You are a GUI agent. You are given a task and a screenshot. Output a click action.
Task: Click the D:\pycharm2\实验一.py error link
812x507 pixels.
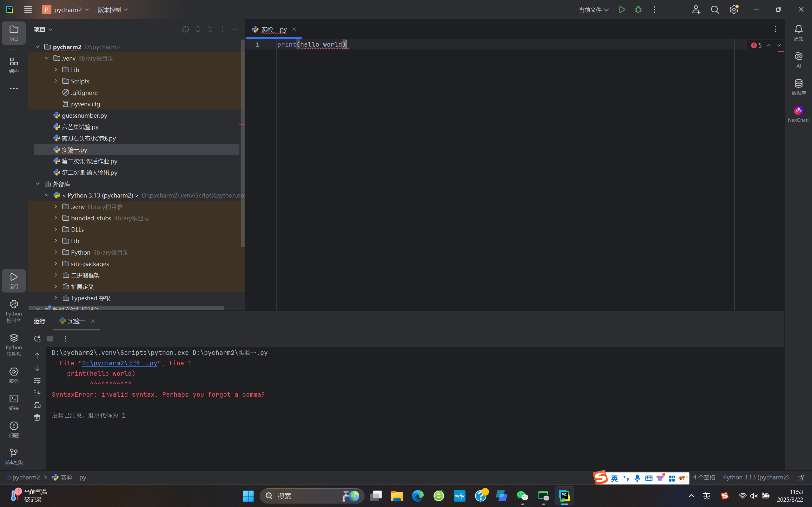[x=119, y=363]
